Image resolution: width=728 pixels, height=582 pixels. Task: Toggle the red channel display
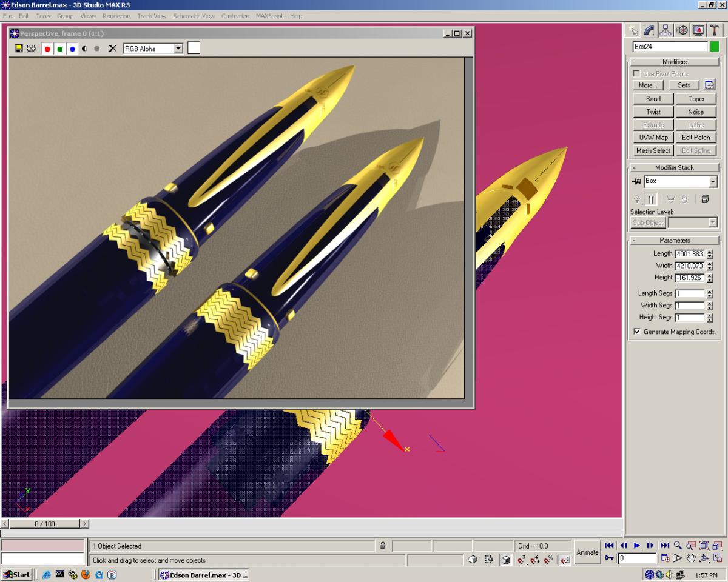pos(47,48)
